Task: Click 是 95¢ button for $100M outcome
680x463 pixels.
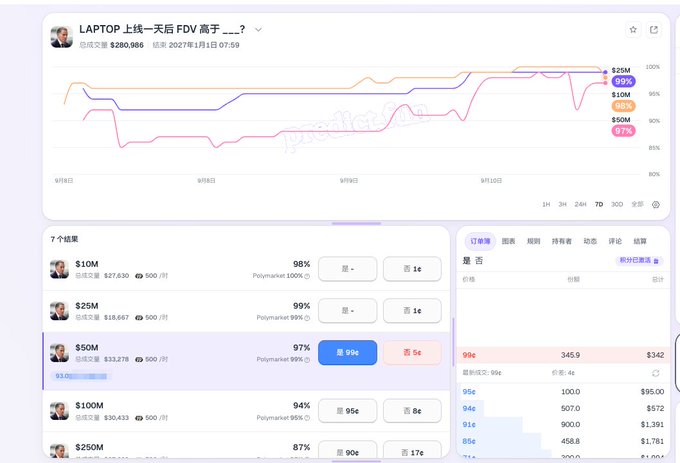Action: [x=347, y=411]
